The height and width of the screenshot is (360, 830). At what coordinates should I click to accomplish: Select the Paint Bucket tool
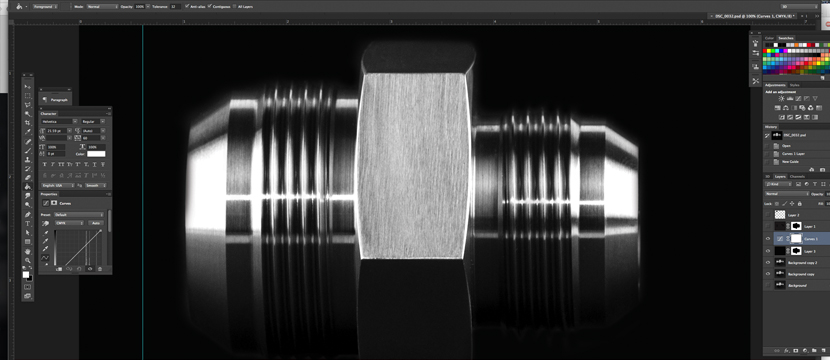pyautogui.click(x=28, y=186)
